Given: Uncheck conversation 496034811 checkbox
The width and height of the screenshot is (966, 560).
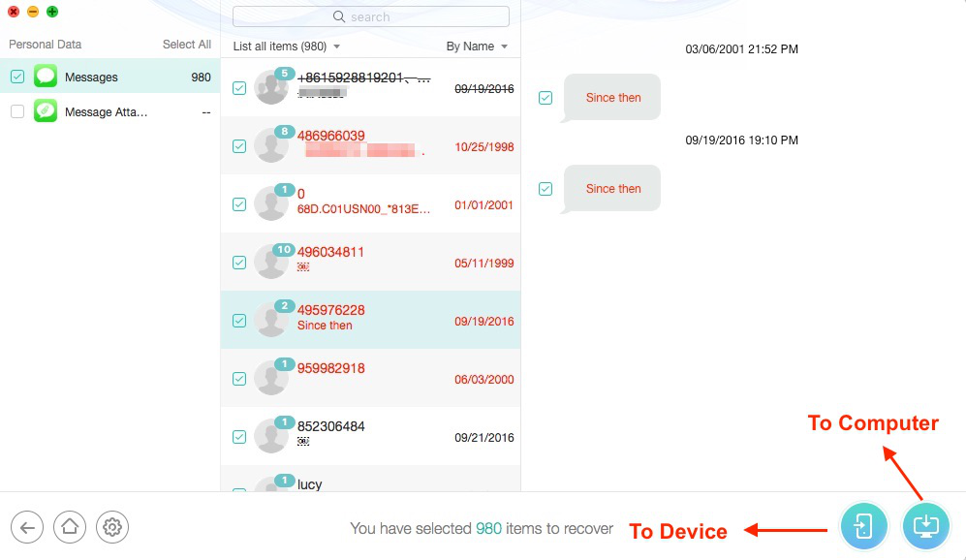Looking at the screenshot, I should (x=239, y=263).
